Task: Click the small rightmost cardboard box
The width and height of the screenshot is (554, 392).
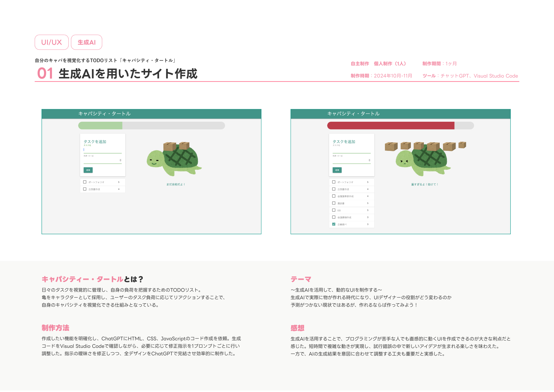Action: [x=462, y=145]
